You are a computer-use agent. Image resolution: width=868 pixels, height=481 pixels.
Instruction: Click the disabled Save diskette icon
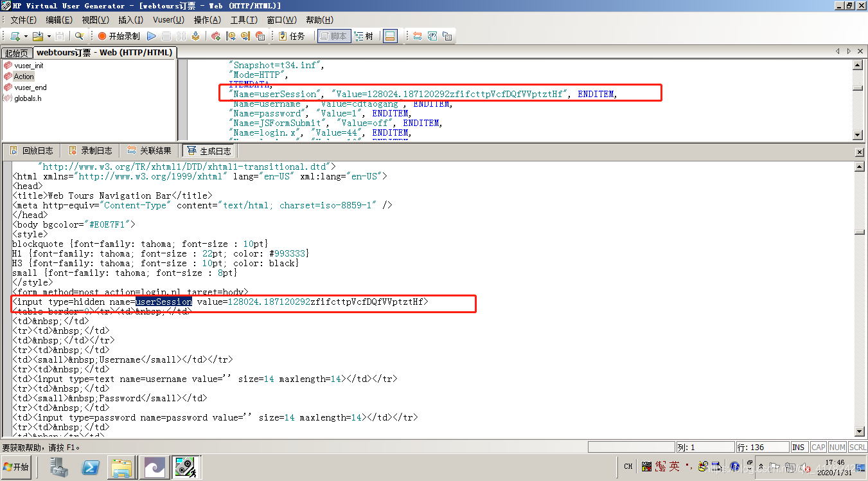(x=60, y=36)
